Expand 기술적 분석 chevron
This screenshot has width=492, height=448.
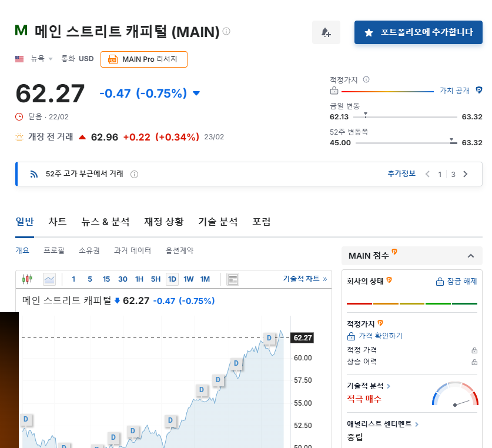point(389,386)
